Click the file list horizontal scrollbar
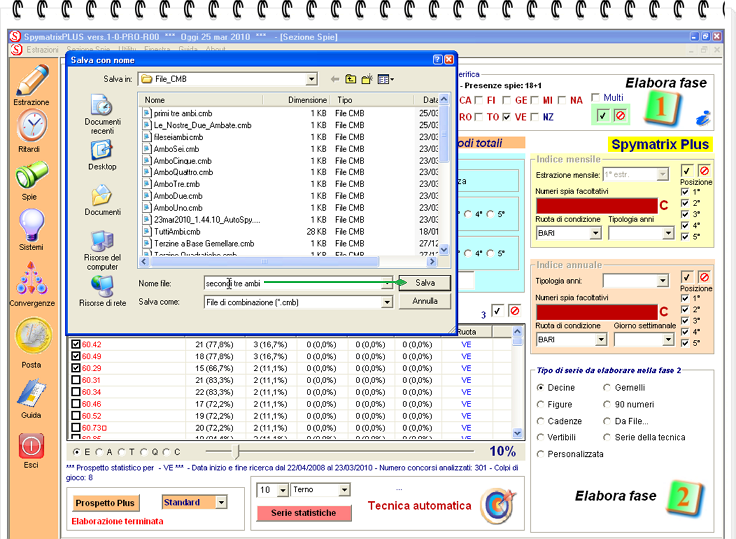This screenshot has height=539, width=736. [x=265, y=262]
